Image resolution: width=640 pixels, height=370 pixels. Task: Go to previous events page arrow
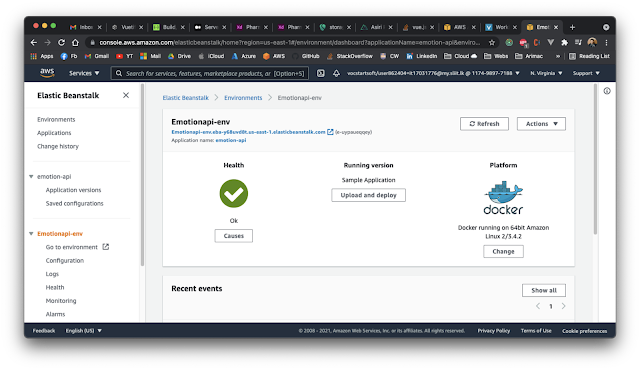point(538,306)
